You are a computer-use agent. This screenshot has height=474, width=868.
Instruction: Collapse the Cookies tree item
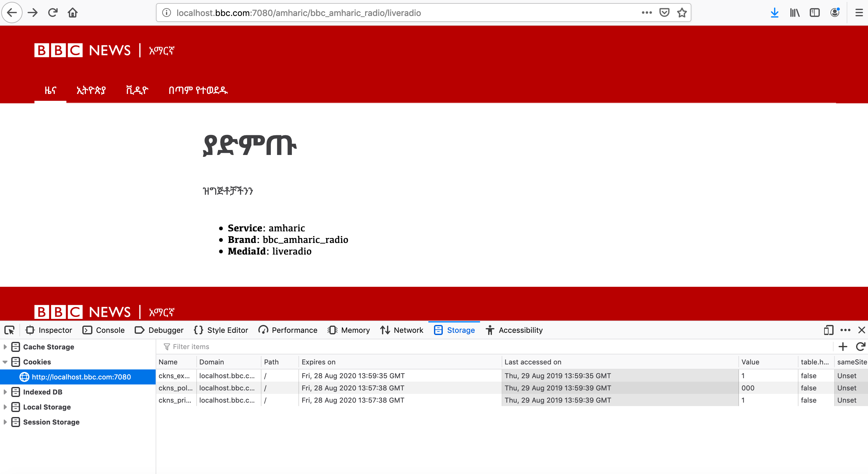point(5,362)
